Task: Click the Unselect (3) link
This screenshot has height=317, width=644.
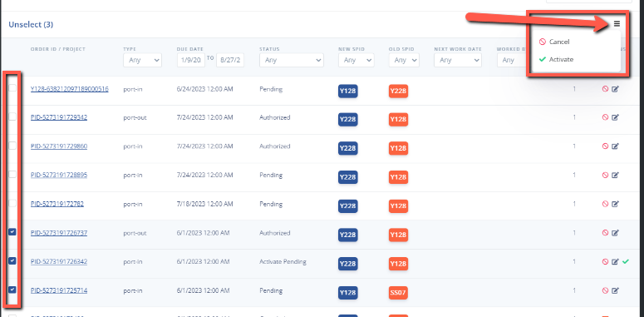Action: [31, 25]
